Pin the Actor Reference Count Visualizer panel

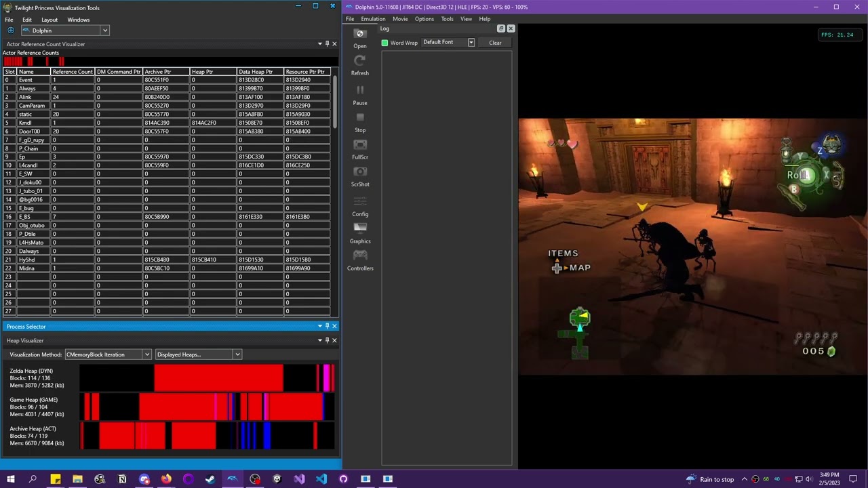click(327, 44)
